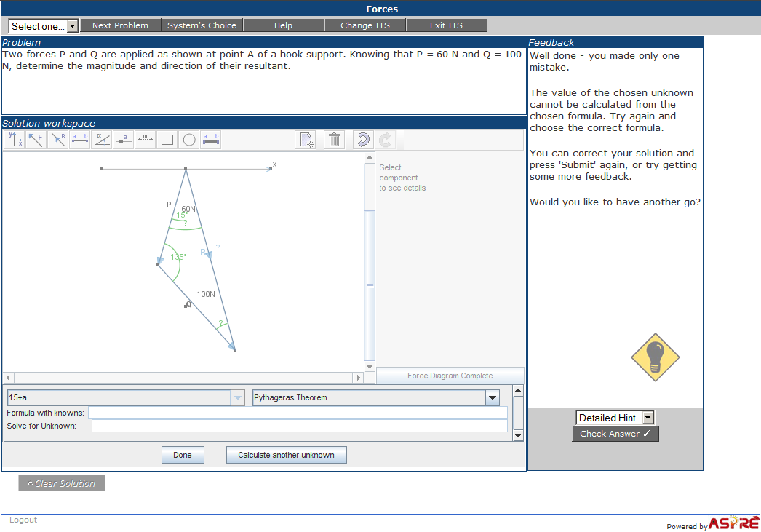Click the Formula with knowns field

298,413
